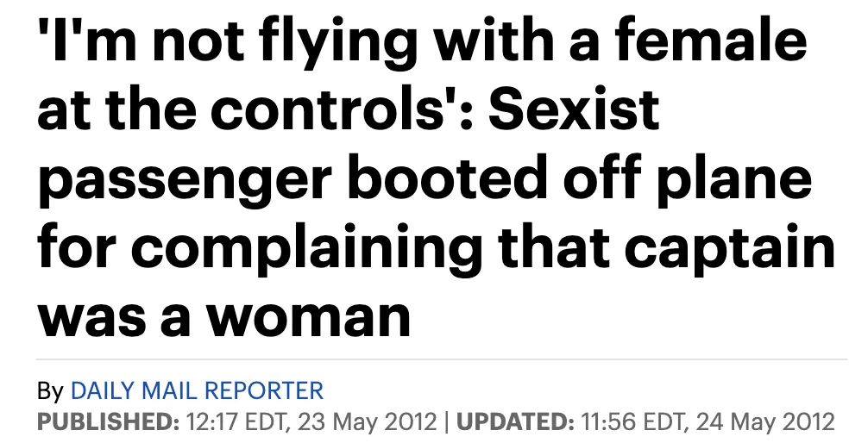Click the updated date 24 May 2012
The height and width of the screenshot is (443, 868).
coord(765,421)
